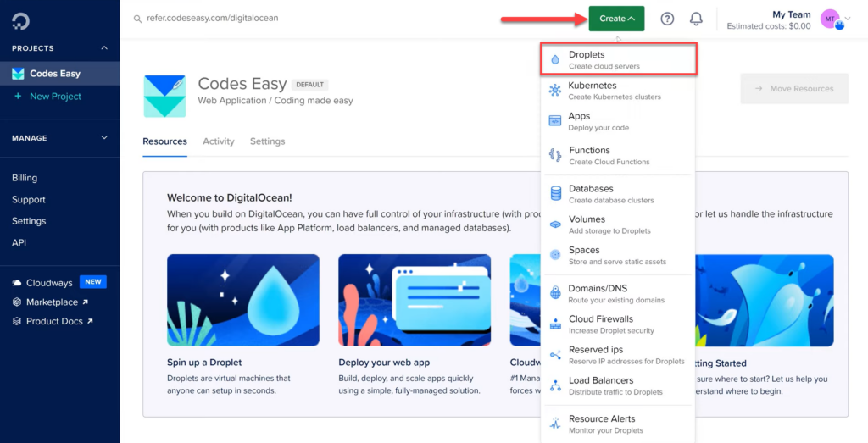Screen dimensions: 868x443
Task: Select Droplets in Create menu
Action: (x=618, y=60)
